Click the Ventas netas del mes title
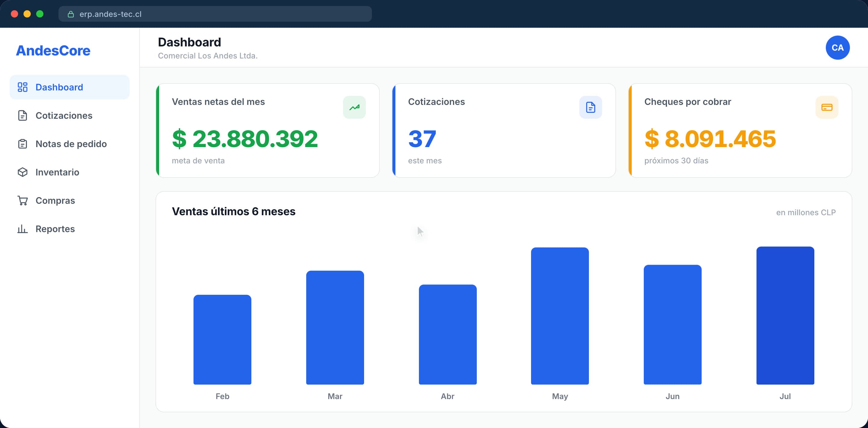Image resolution: width=868 pixels, height=428 pixels. (x=218, y=102)
